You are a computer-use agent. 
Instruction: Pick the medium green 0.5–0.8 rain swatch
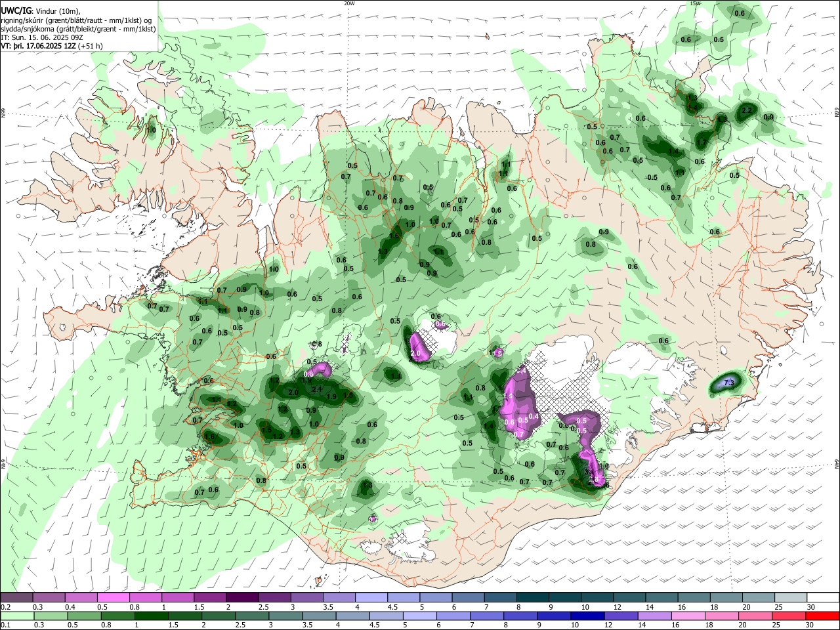click(x=85, y=616)
